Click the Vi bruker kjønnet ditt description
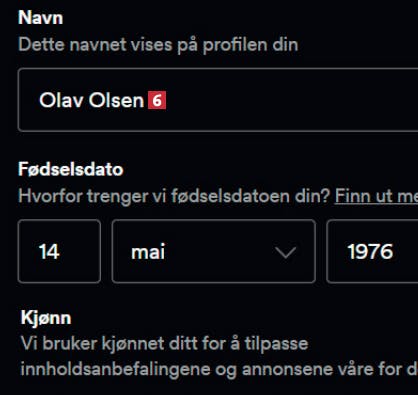Viewport: 418px width, 395px height. tap(164, 344)
